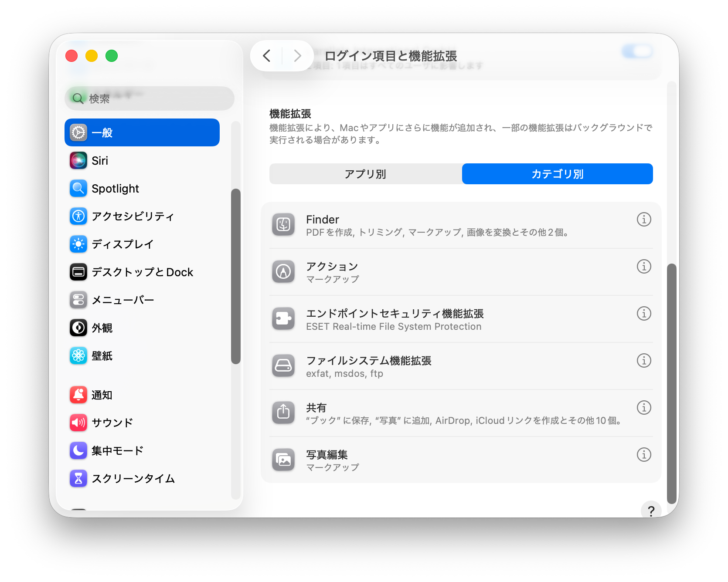Open アクセシビリティ settings in sidebar
Screen dimensions: 728x582
point(133,217)
